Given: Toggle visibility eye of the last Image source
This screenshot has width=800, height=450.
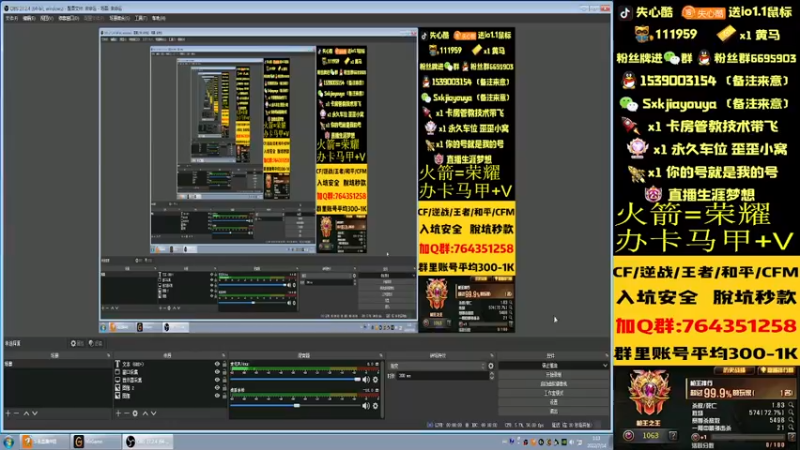Looking at the screenshot, I should tap(217, 395).
